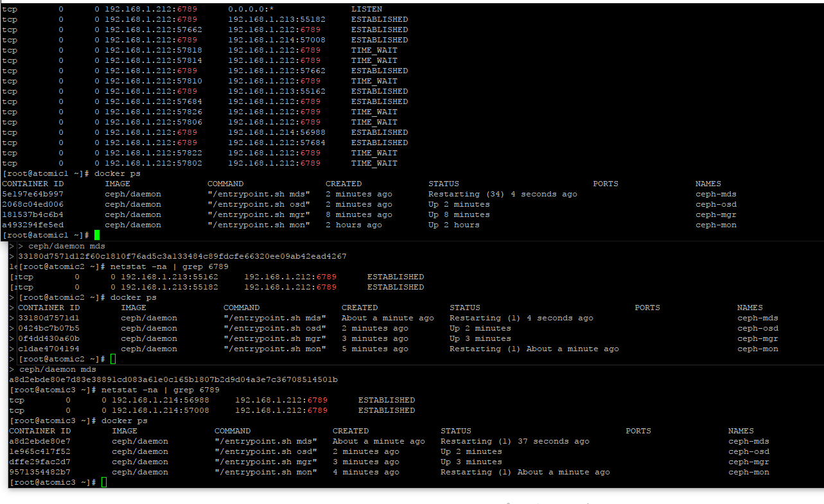Click the PORTS column header on atomic1
This screenshot has height=504, width=824.
606,184
